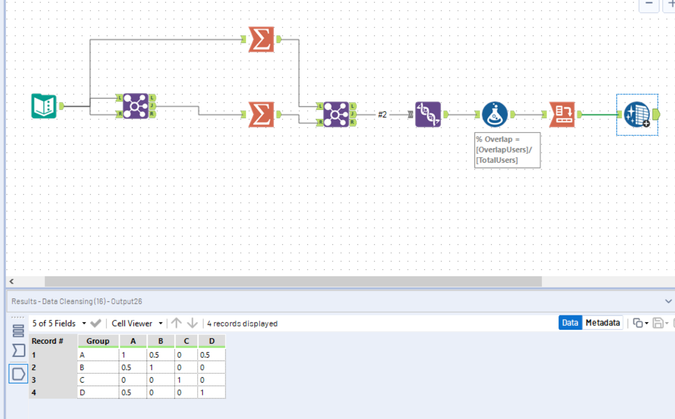The width and height of the screenshot is (675, 419).
Task: Select the Text Input tool on the canvas
Action: 44,106
